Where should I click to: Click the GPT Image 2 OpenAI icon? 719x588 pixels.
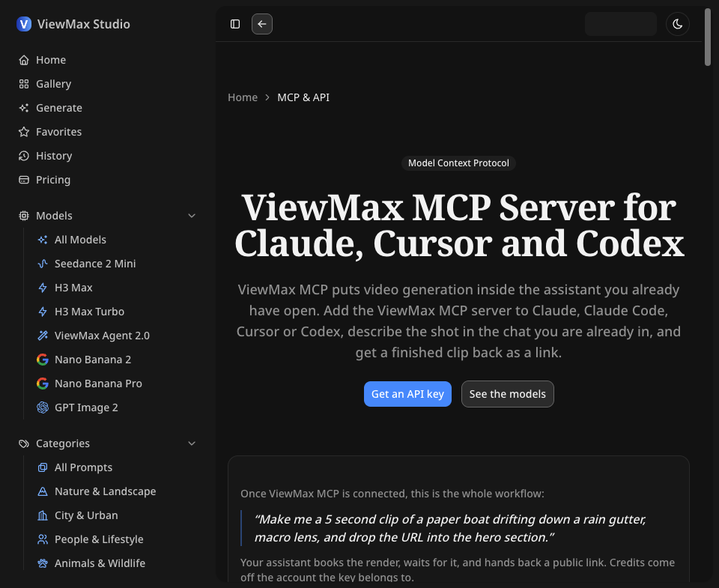pos(43,407)
